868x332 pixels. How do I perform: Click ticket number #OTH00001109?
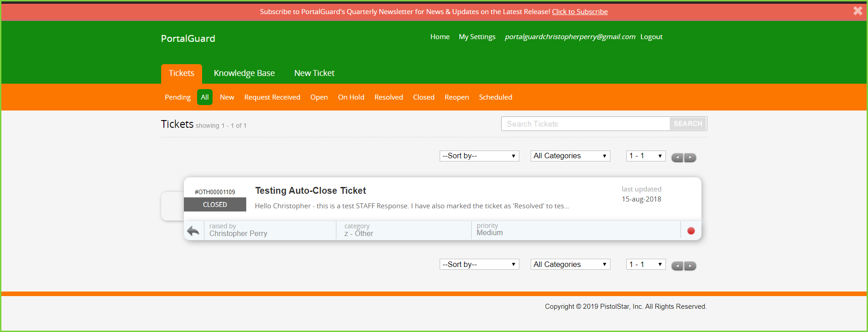215,192
